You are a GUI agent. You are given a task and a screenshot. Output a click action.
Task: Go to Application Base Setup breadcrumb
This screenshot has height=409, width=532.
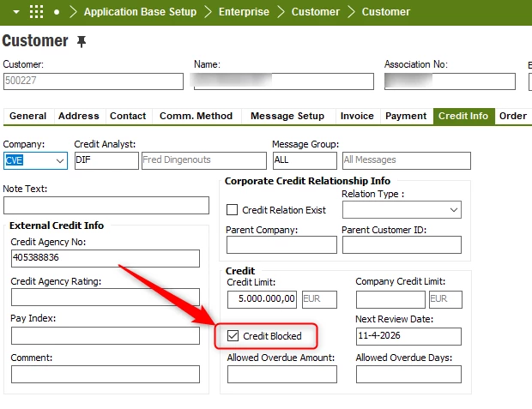coord(140,12)
